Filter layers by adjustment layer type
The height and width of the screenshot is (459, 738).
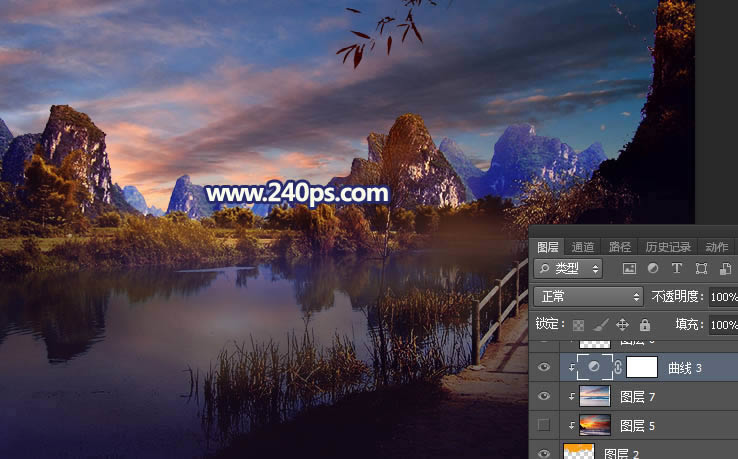(653, 269)
